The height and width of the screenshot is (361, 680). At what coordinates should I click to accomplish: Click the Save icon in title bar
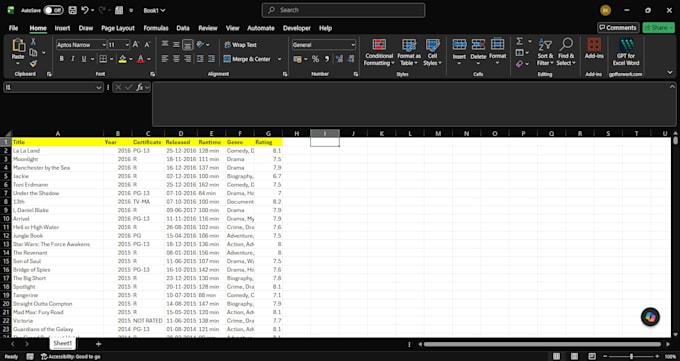pyautogui.click(x=72, y=10)
